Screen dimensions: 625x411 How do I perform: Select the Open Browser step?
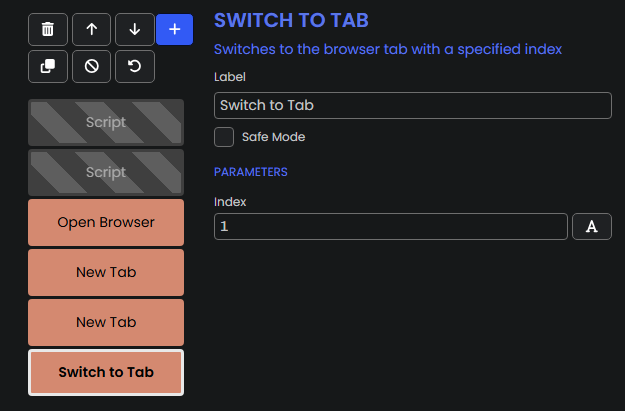click(x=106, y=222)
